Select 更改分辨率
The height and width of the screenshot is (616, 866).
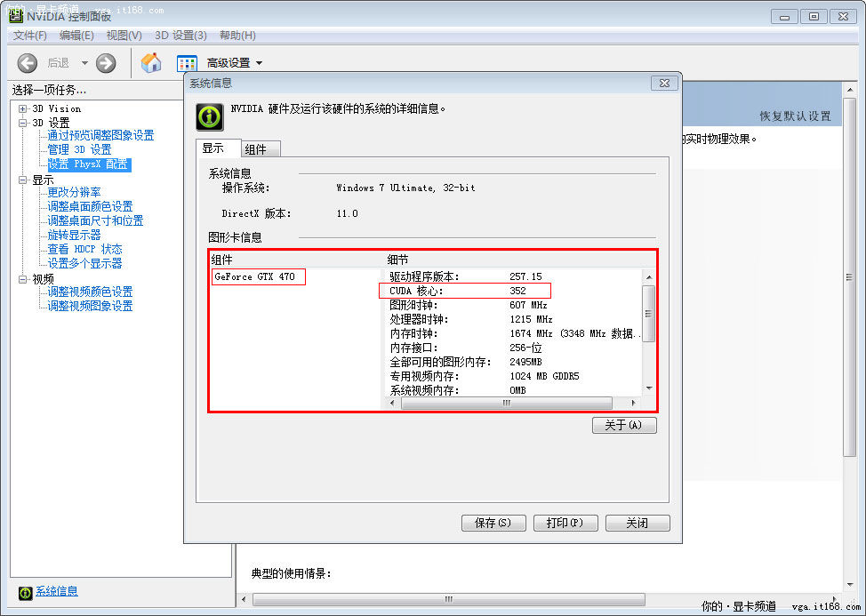tap(74, 192)
